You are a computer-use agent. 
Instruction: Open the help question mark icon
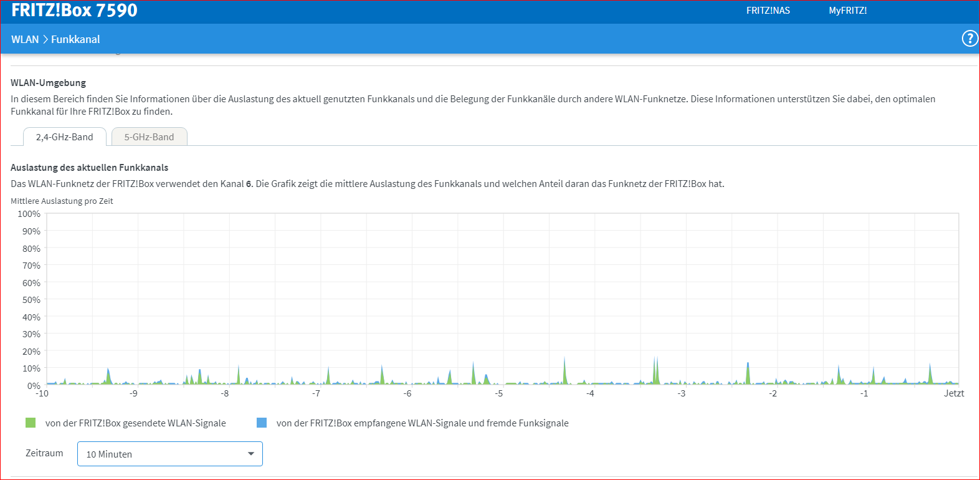coord(969,39)
